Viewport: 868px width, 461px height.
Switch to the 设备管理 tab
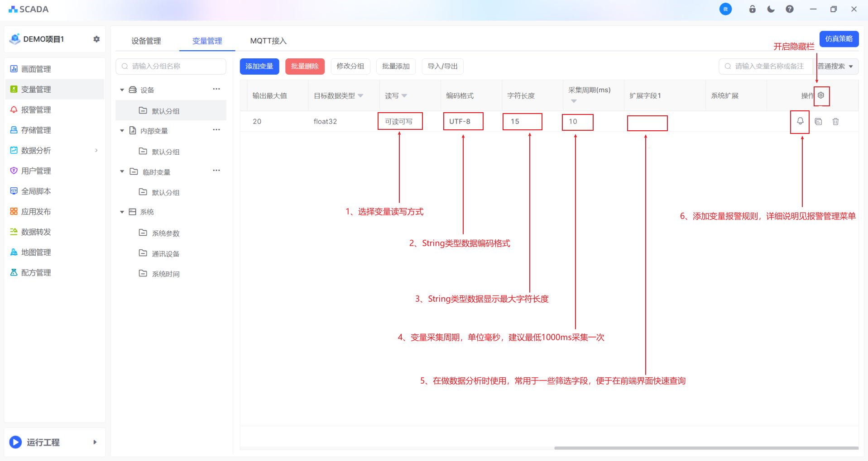point(146,41)
